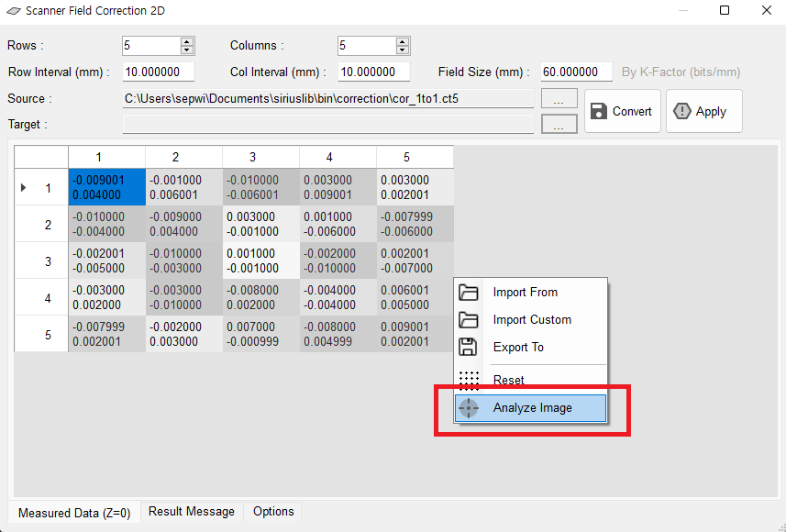Increase the Columns value with up arrow

[x=403, y=41]
